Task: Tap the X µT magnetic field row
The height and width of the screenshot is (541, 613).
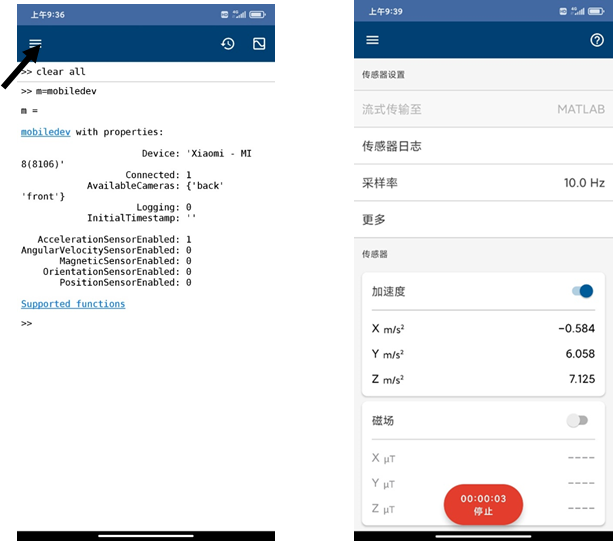Action: 483,458
